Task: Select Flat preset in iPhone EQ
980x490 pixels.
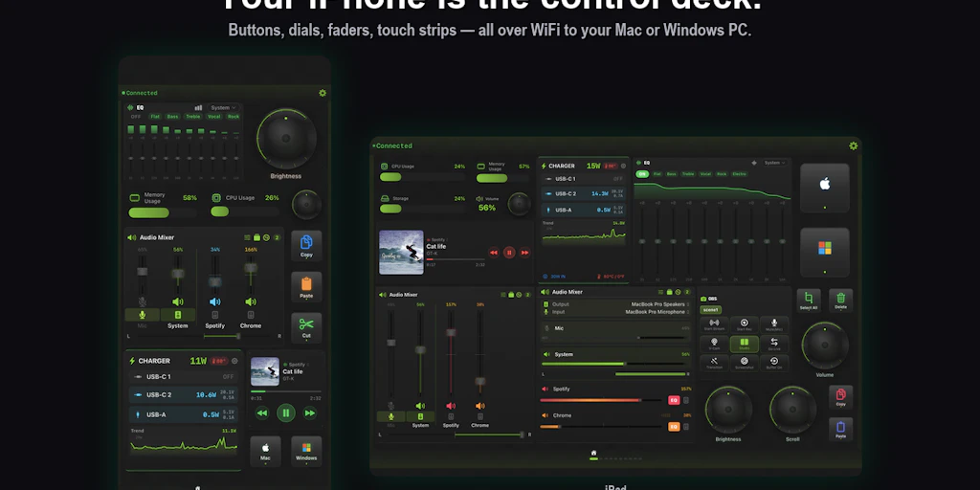Action: (x=155, y=117)
